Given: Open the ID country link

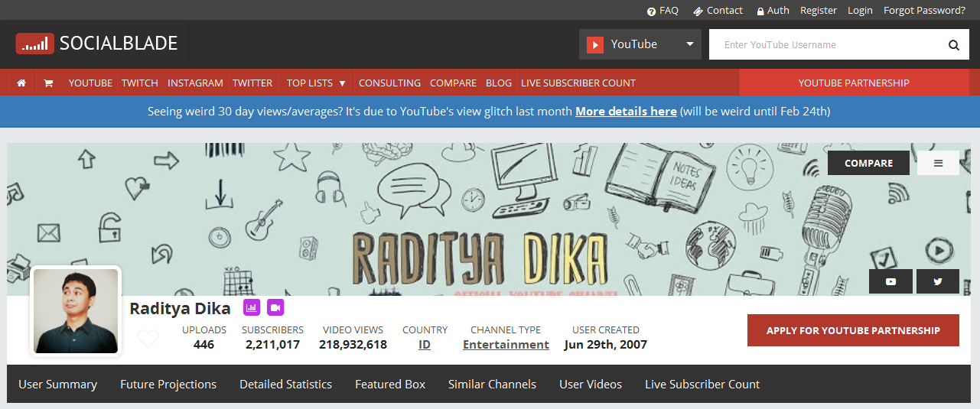Looking at the screenshot, I should point(425,345).
